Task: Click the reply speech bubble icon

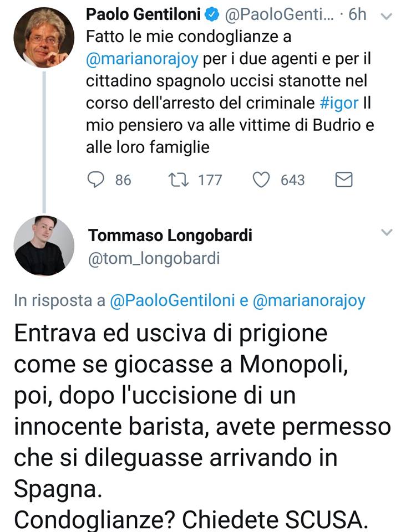Action: tap(97, 180)
